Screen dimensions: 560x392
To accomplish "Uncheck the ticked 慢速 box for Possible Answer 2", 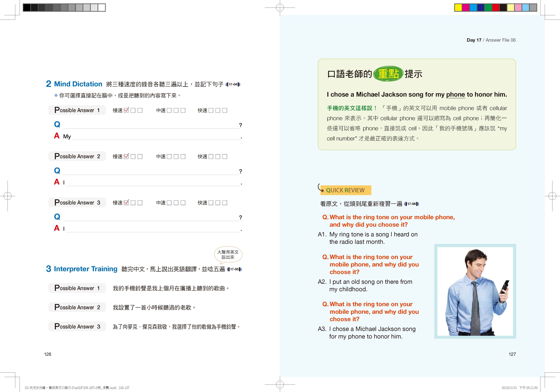I will (x=126, y=156).
